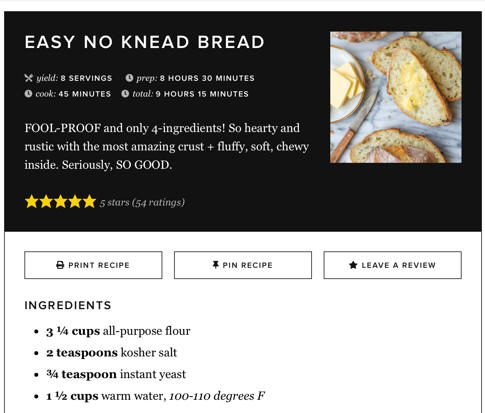Click the warm water ingredient line

coord(156,396)
